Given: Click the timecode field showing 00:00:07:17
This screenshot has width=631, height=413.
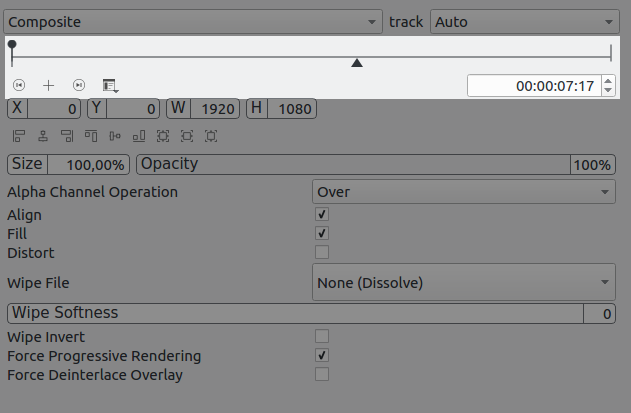Looking at the screenshot, I should click(533, 86).
